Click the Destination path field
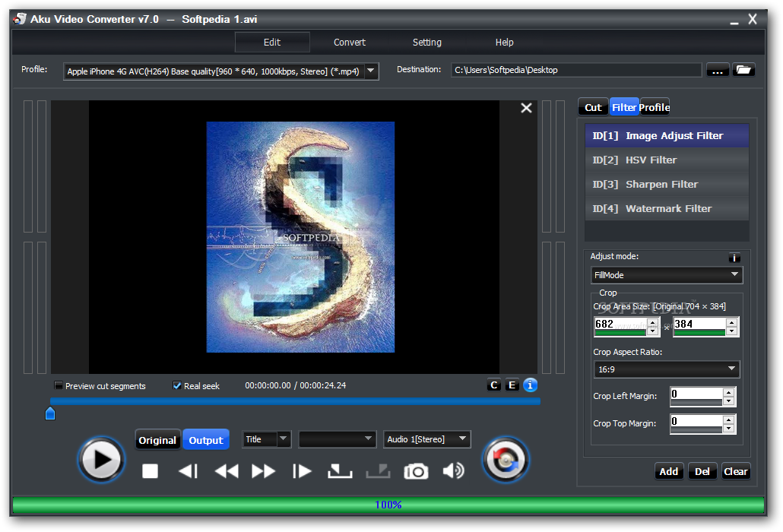 (x=576, y=70)
